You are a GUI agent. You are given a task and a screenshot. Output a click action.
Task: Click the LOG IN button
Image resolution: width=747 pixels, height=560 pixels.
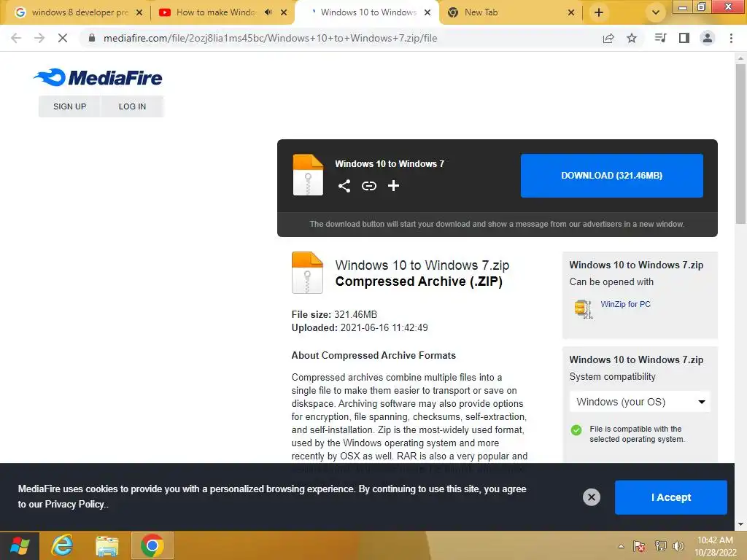133,106
